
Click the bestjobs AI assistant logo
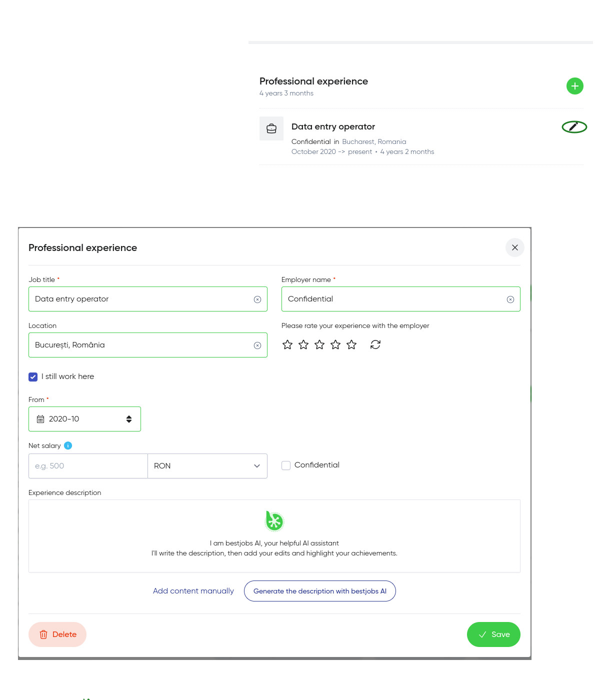tap(274, 521)
